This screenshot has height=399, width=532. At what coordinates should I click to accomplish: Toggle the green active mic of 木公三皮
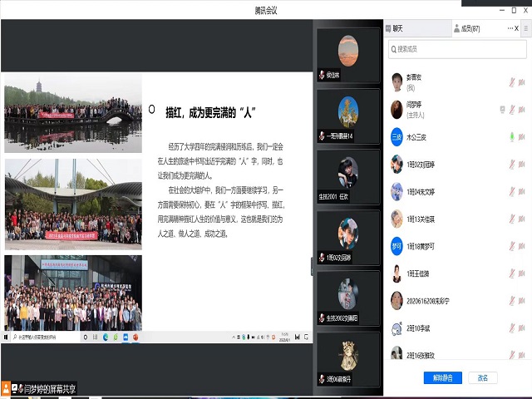(x=512, y=137)
